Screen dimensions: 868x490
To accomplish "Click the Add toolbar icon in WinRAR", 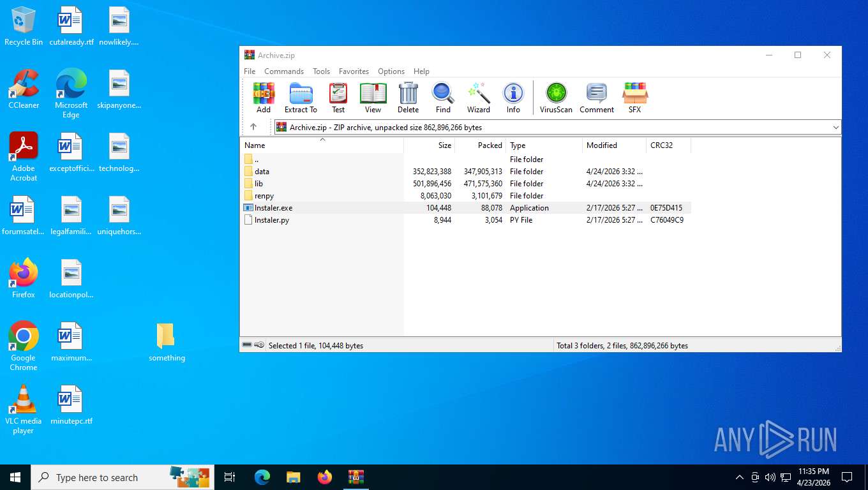I will (264, 98).
